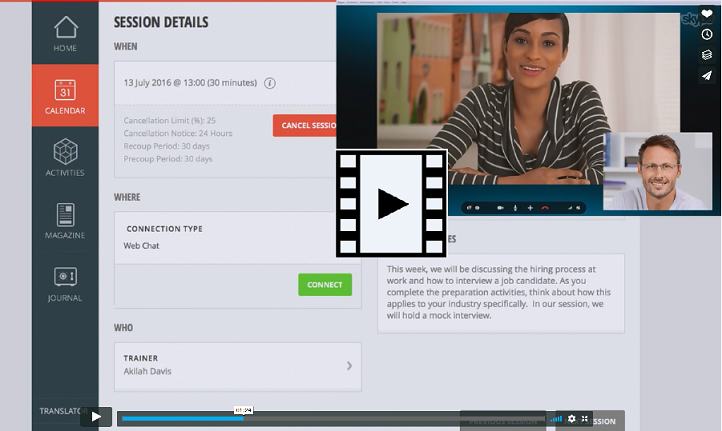This screenshot has width=722, height=431.
Task: Add video to collections stack icon
Action: [x=707, y=55]
